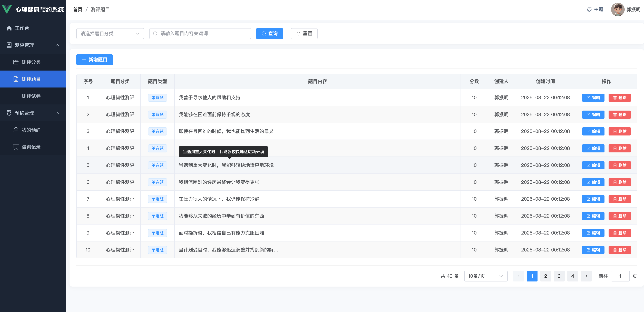Click the user avatar of 郭振明
This screenshot has height=312, width=644.
pos(618,9)
